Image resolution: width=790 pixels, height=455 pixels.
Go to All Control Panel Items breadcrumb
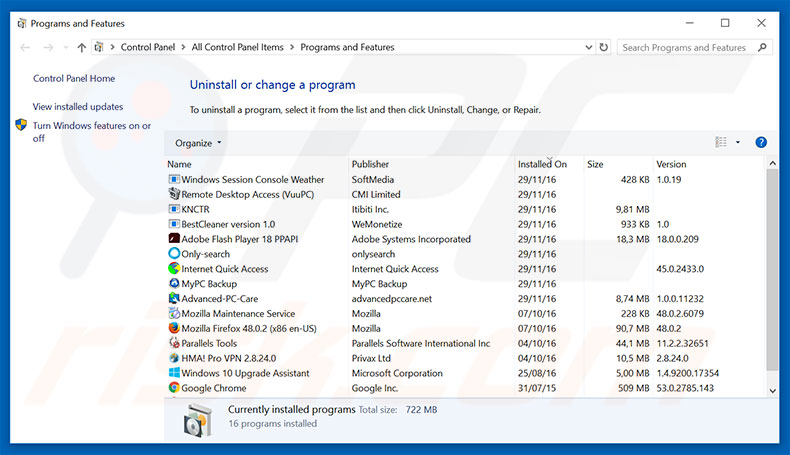tap(237, 47)
